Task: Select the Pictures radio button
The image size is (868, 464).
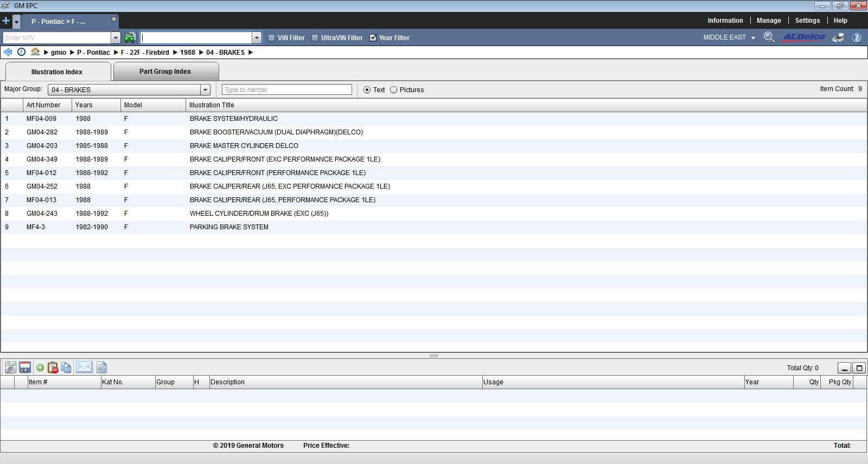Action: point(394,90)
